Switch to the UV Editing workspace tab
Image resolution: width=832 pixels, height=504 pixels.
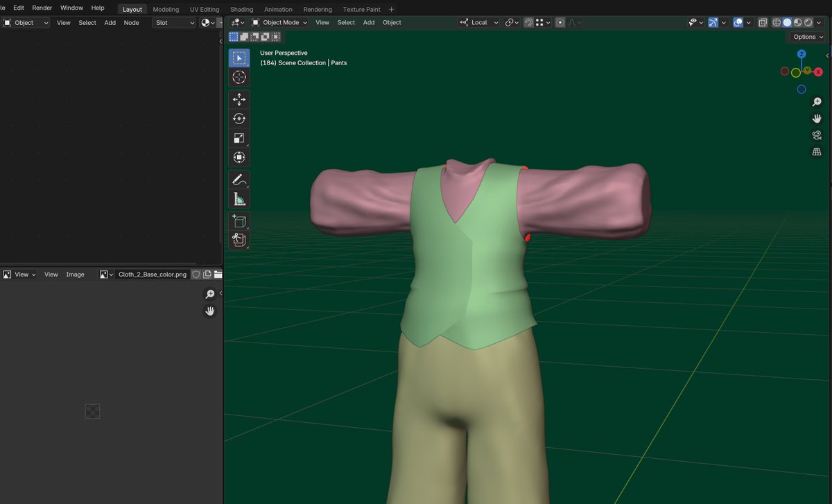tap(205, 10)
